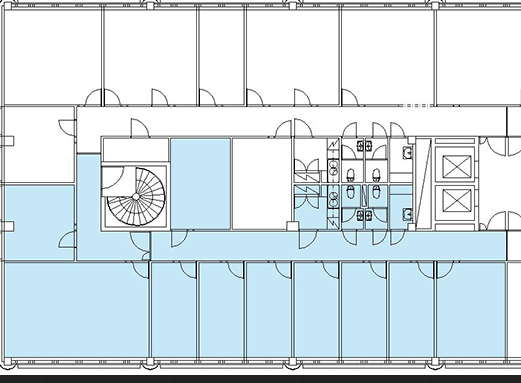The height and width of the screenshot is (383, 521).
Task: Select the blue highlighted horizontal corridor
Action: (x=328, y=246)
